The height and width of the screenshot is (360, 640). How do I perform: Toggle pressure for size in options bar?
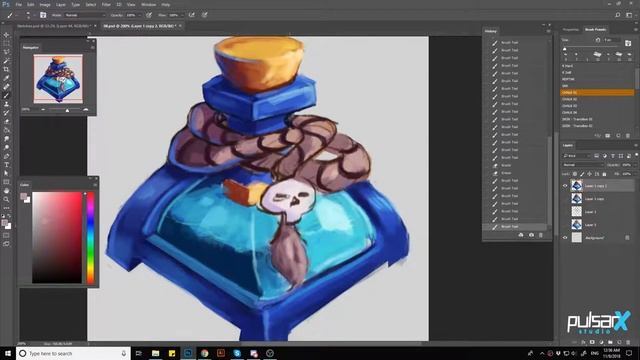[204, 15]
